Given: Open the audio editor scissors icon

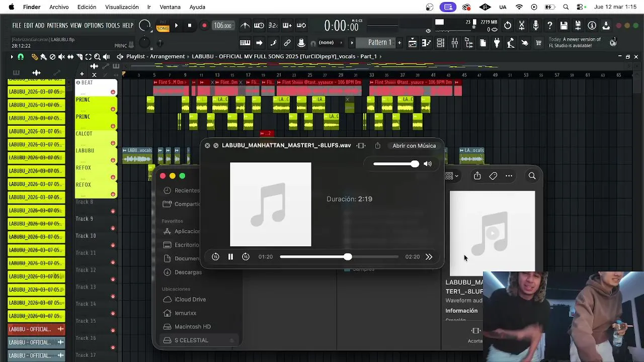Looking at the screenshot, I should [x=522, y=26].
